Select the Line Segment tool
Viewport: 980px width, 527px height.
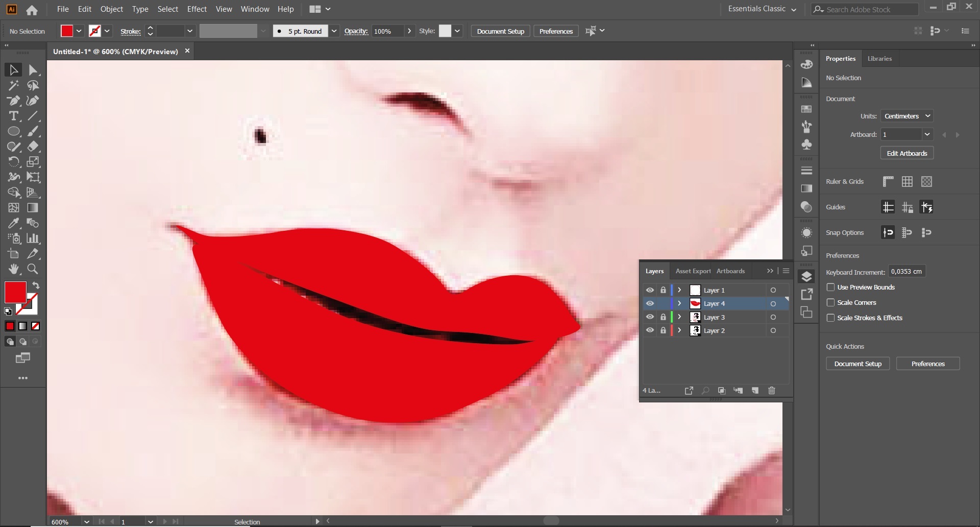click(x=33, y=116)
